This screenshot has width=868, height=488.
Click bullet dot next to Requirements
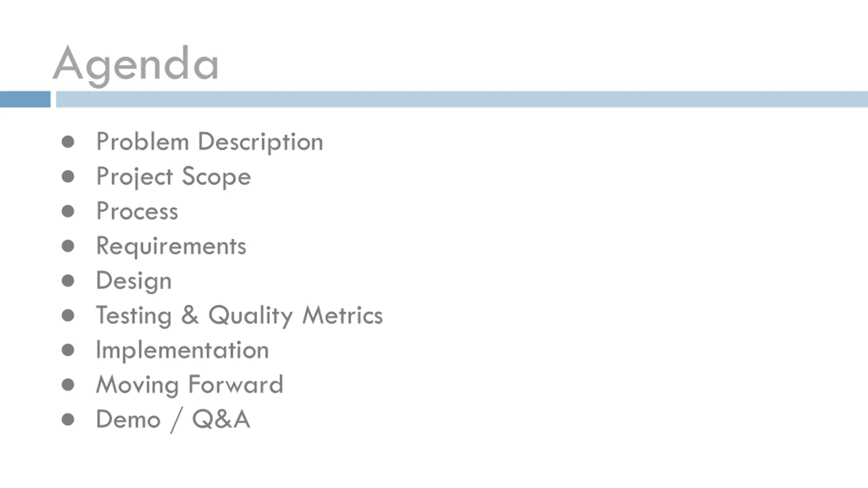click(68, 246)
